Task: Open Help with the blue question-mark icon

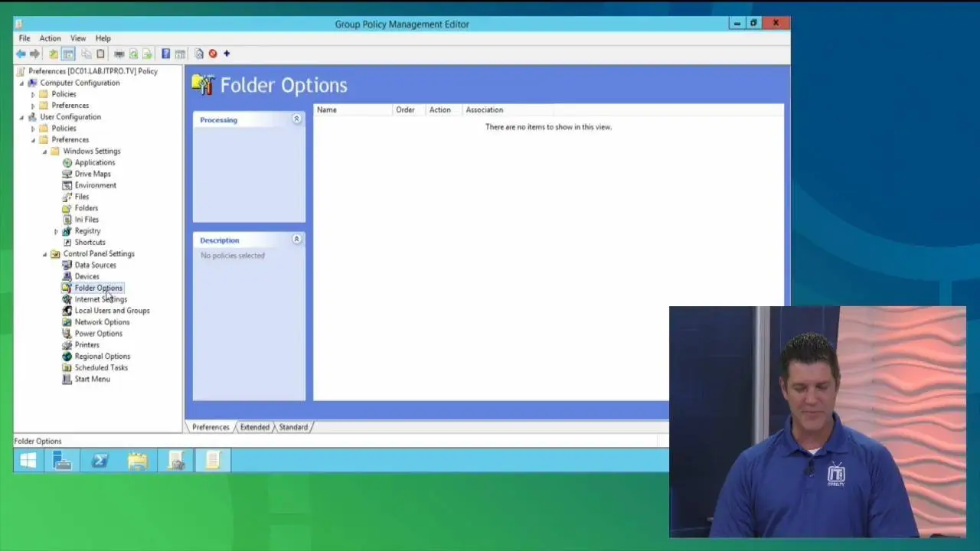Action: tap(165, 54)
